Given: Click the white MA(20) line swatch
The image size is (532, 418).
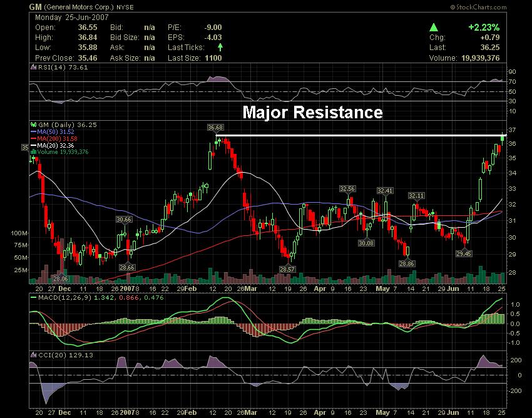Looking at the screenshot, I should [x=33, y=146].
